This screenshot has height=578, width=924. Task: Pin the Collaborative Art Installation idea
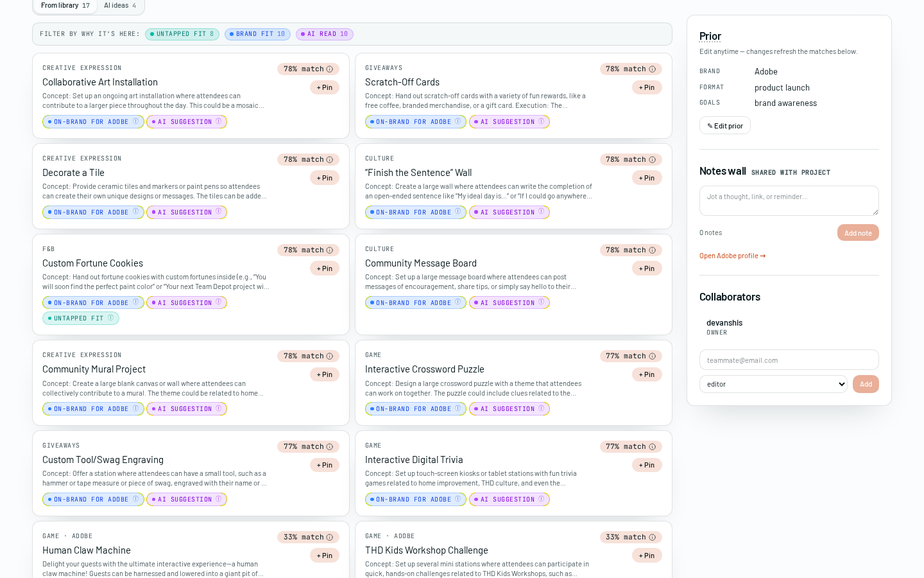pos(325,87)
